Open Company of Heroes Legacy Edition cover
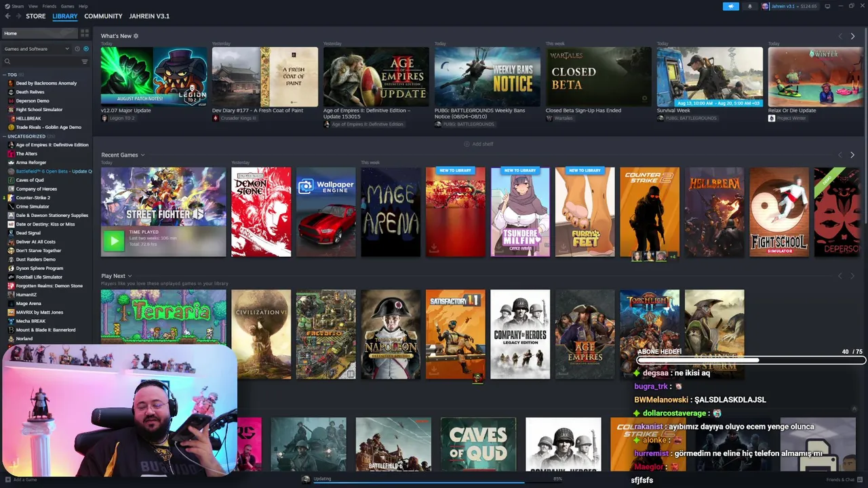The width and height of the screenshot is (868, 488). pyautogui.click(x=520, y=334)
